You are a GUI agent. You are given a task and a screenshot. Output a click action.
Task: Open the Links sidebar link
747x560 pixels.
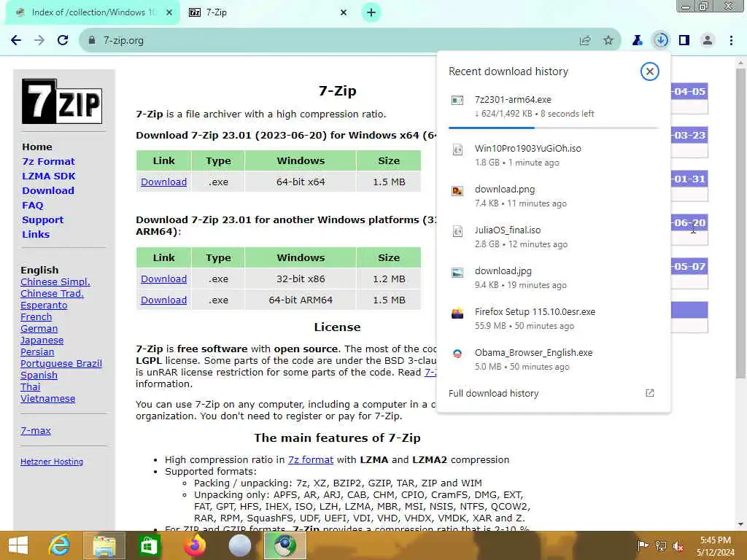pyautogui.click(x=36, y=234)
